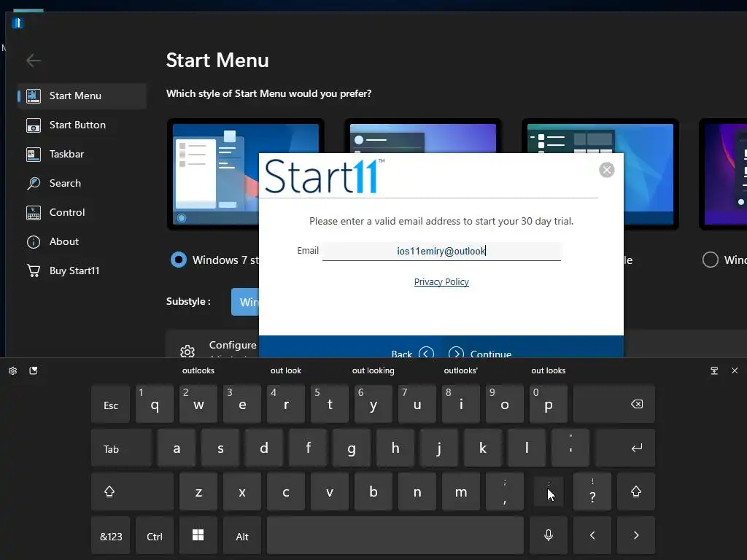The width and height of the screenshot is (747, 560).
Task: Open the About page
Action: click(x=82, y=241)
